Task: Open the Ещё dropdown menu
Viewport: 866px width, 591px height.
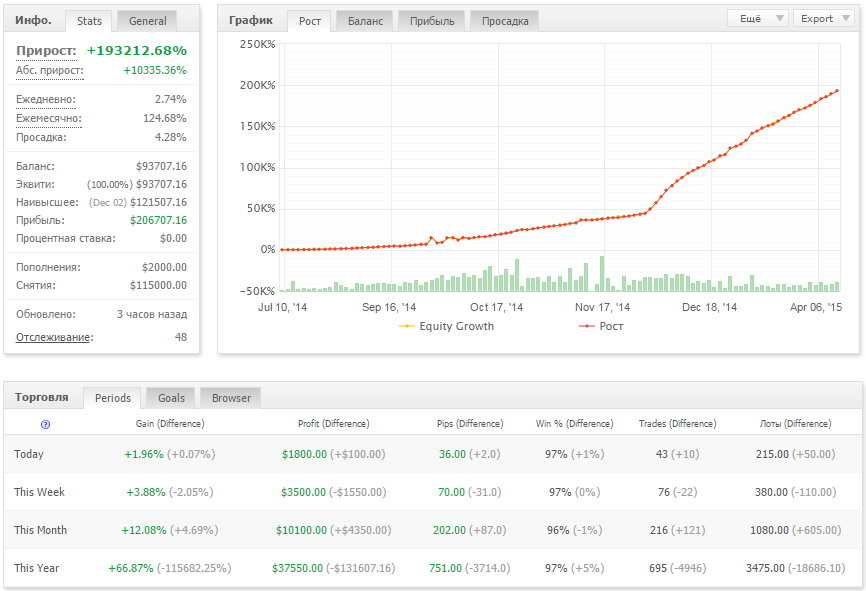Action: [x=758, y=18]
